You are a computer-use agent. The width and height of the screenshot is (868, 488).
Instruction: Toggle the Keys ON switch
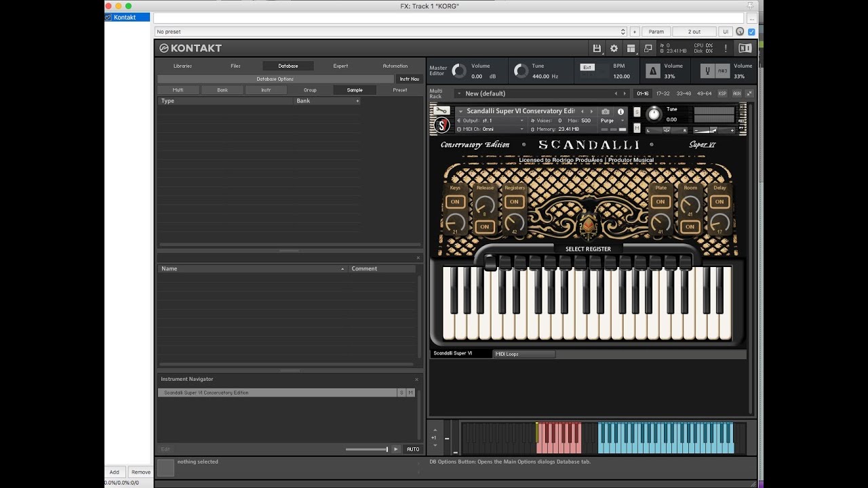coord(455,201)
